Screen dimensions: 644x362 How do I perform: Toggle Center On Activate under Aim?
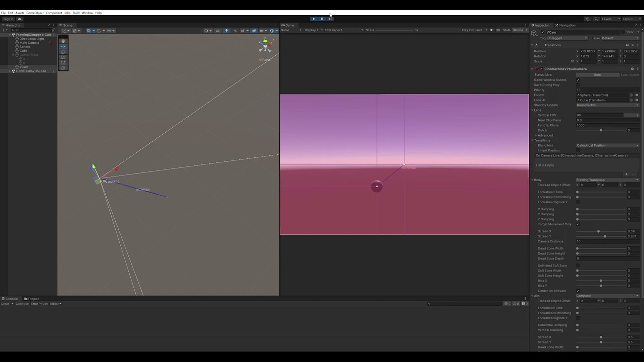(x=578, y=291)
